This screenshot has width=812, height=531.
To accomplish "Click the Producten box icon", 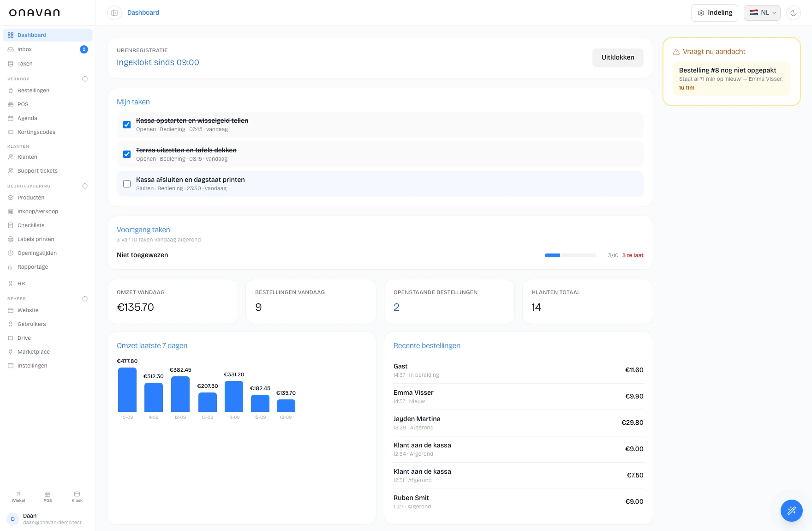I will [x=11, y=198].
